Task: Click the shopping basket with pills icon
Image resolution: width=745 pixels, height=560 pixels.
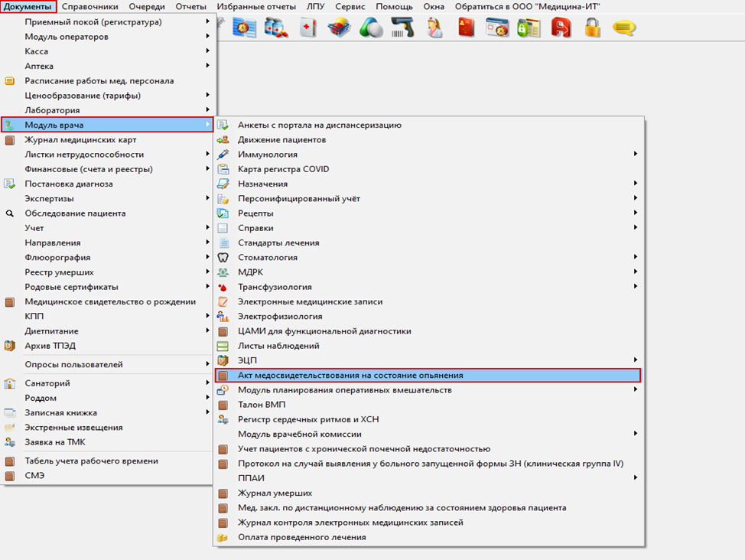Action: point(340,28)
